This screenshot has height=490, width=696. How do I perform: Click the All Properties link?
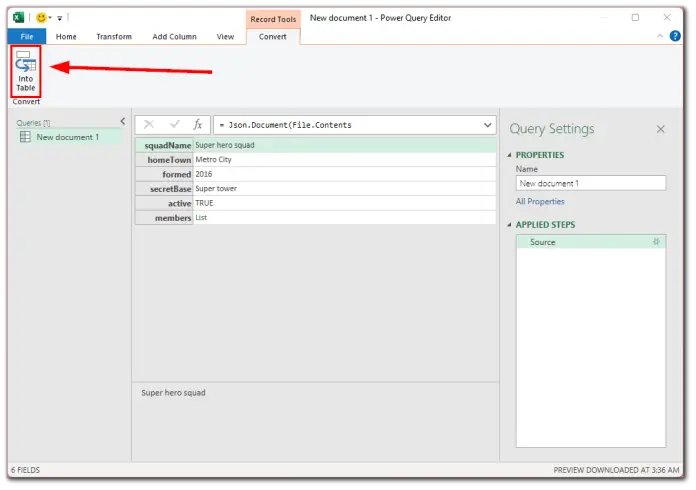(540, 201)
